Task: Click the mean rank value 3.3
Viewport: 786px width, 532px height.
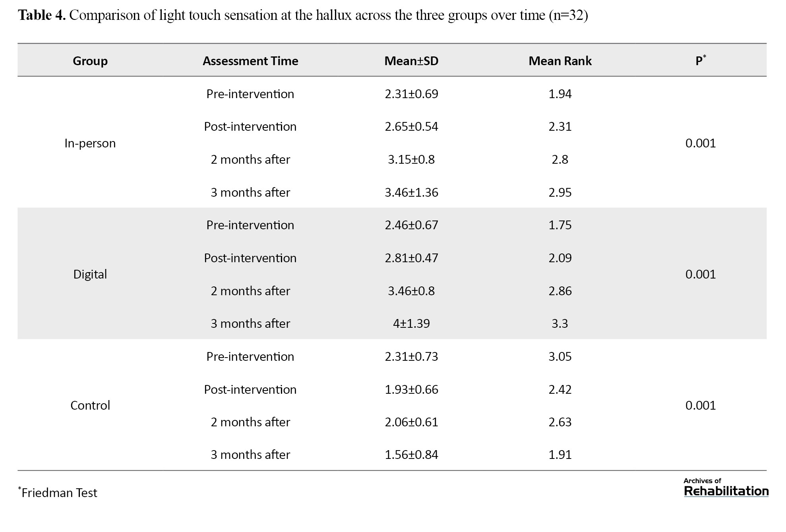Action: coord(560,323)
